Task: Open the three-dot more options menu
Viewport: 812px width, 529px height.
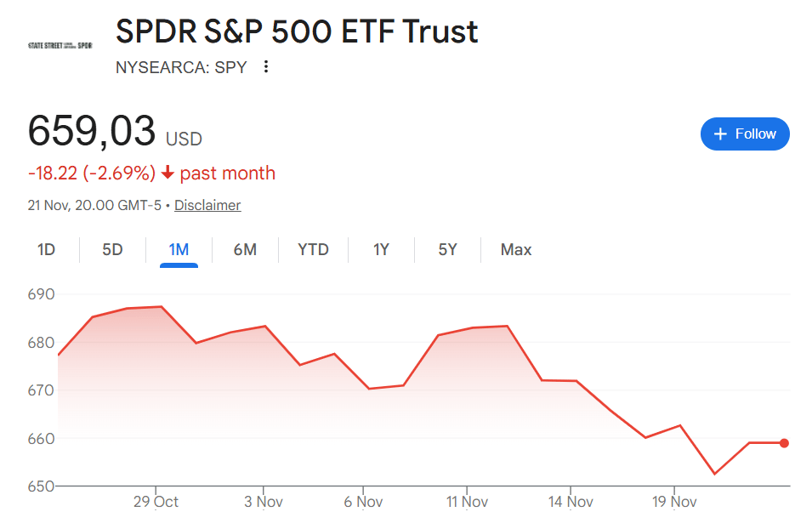Action: click(x=266, y=66)
